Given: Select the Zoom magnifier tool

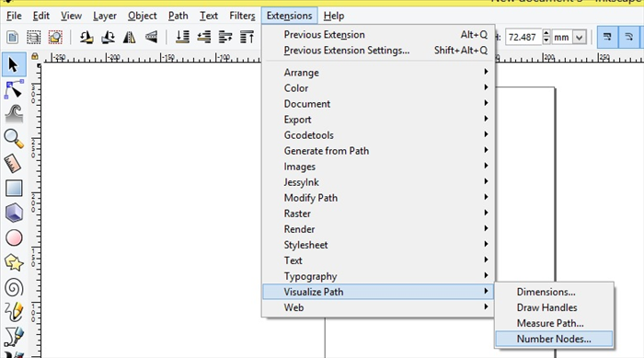Looking at the screenshot, I should pos(14,139).
